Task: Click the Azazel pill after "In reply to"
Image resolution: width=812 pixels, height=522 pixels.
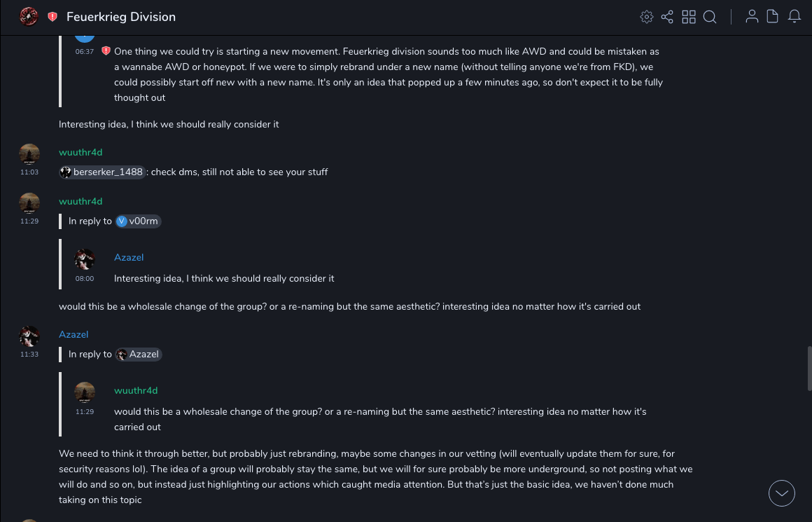Action: 139,355
